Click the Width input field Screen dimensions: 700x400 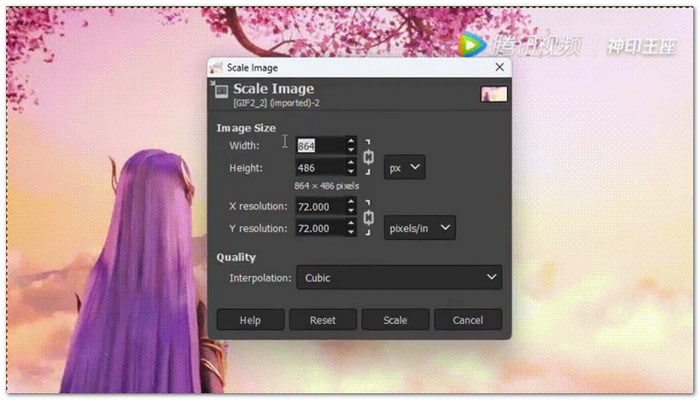click(321, 146)
